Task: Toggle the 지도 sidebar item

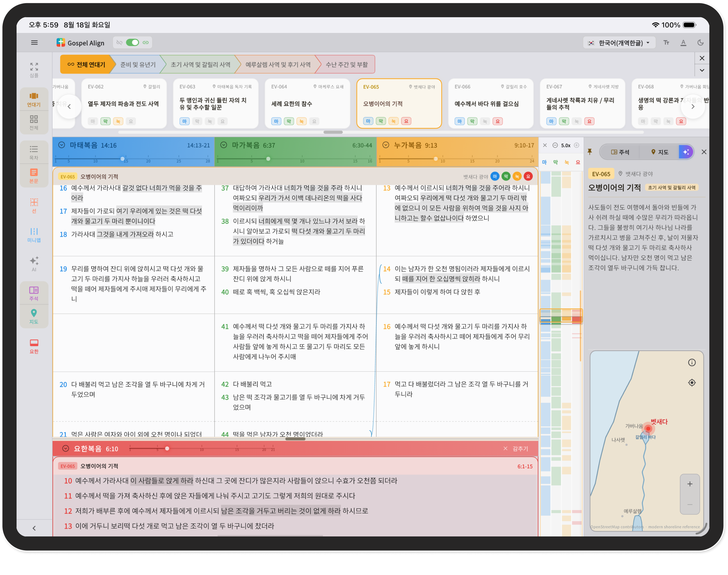Action: 34,317
